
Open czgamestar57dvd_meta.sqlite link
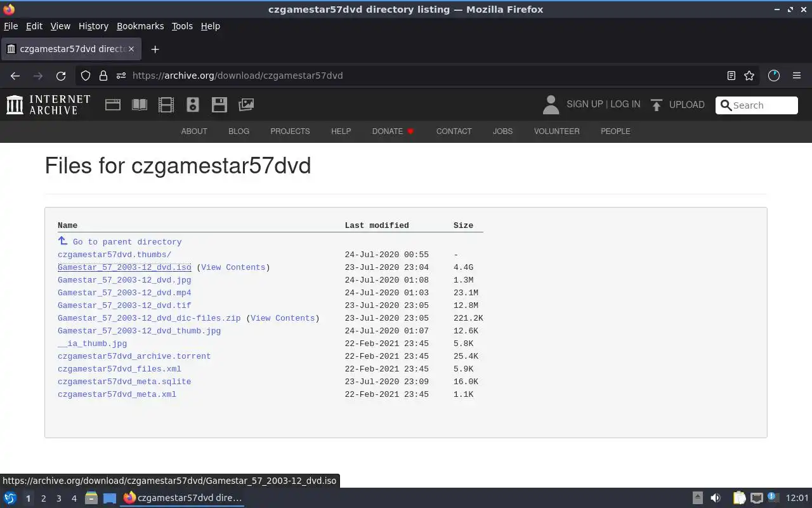(124, 382)
